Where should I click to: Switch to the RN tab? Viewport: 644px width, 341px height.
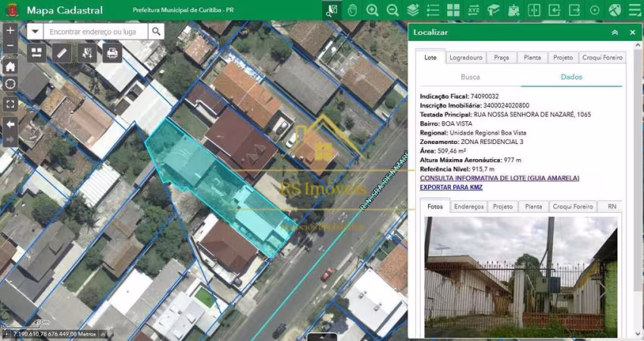point(612,207)
